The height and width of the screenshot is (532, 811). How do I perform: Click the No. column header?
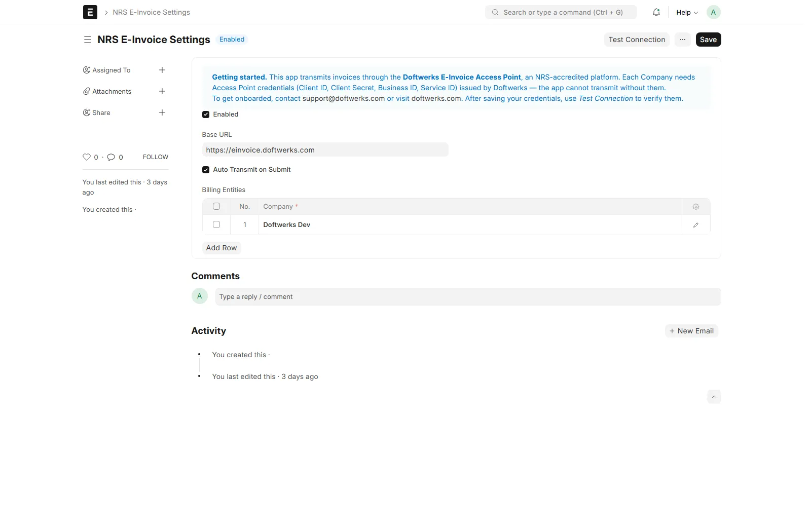pyautogui.click(x=245, y=207)
